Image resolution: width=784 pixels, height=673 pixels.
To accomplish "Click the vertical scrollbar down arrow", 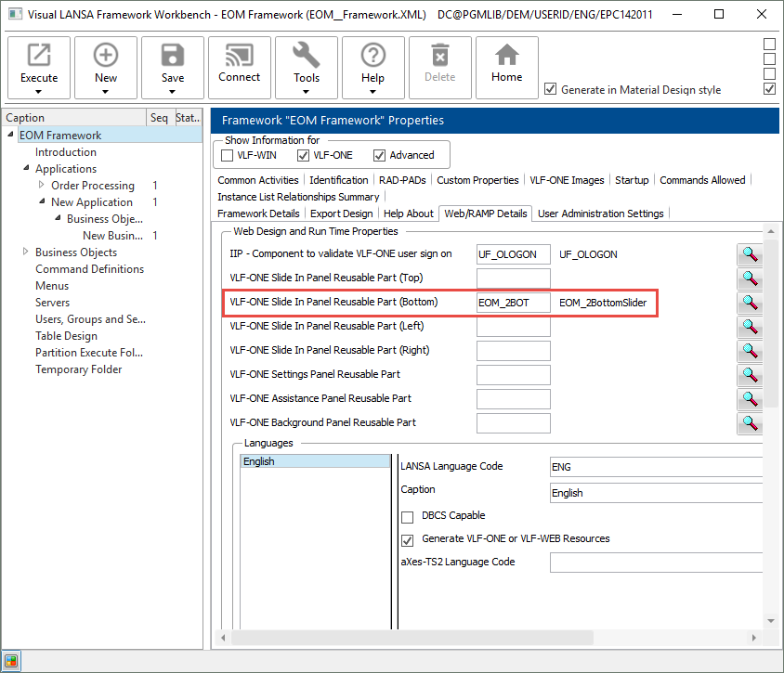I will 770,621.
